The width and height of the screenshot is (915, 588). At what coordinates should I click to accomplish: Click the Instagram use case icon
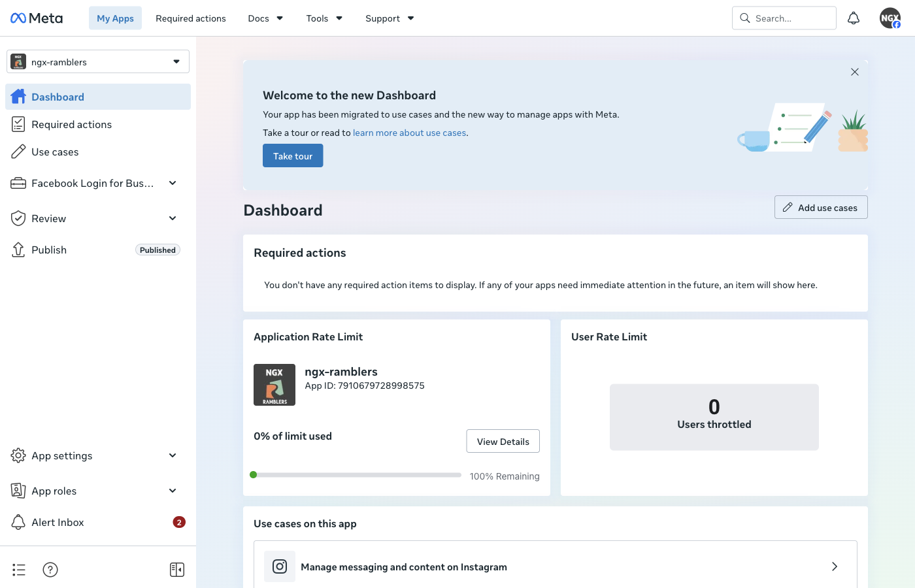pos(280,566)
